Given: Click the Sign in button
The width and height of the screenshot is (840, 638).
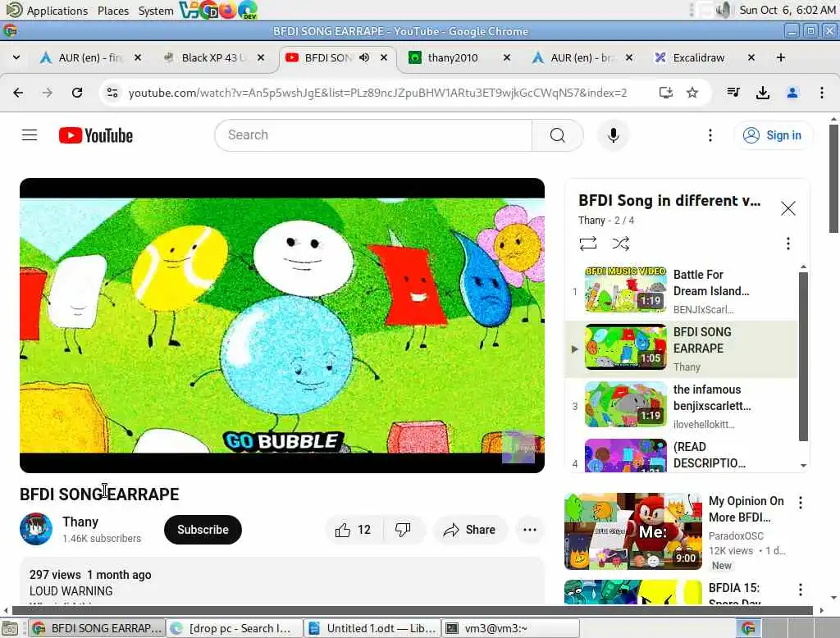Looking at the screenshot, I should pos(773,135).
